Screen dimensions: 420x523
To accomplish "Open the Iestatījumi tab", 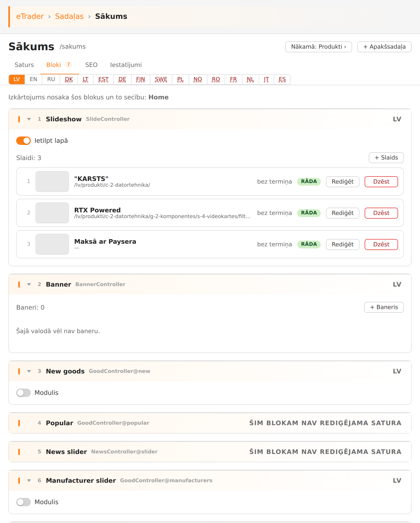I will click(x=126, y=65).
